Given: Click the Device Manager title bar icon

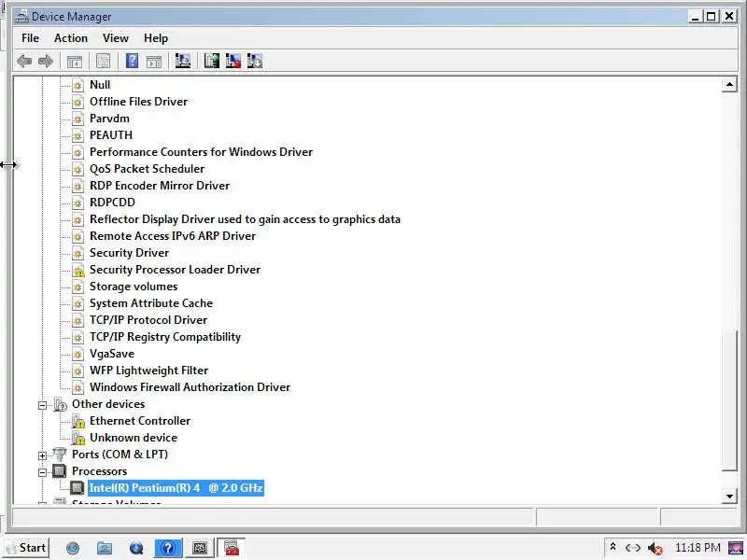Looking at the screenshot, I should click(21, 17).
